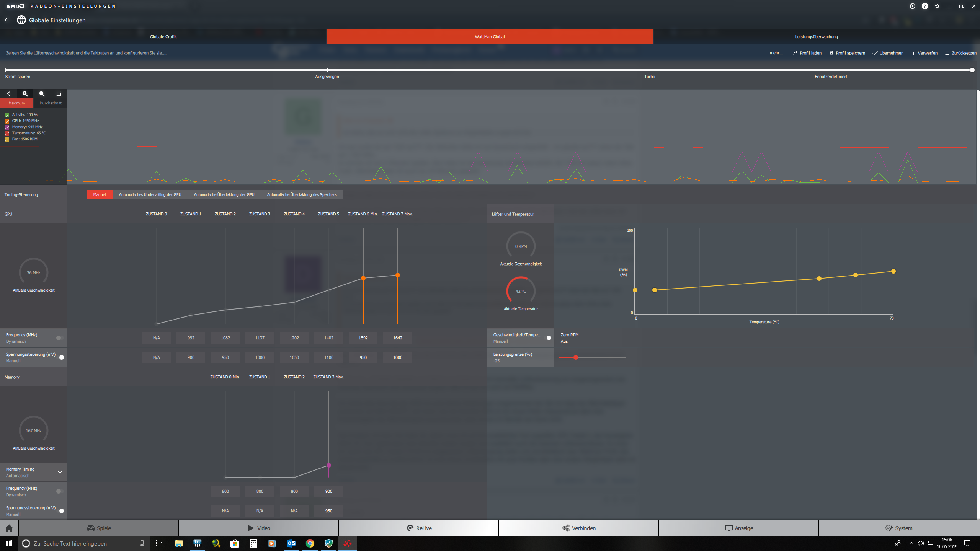
Task: Uncheck the Activity graph checkbox
Action: click(x=7, y=115)
